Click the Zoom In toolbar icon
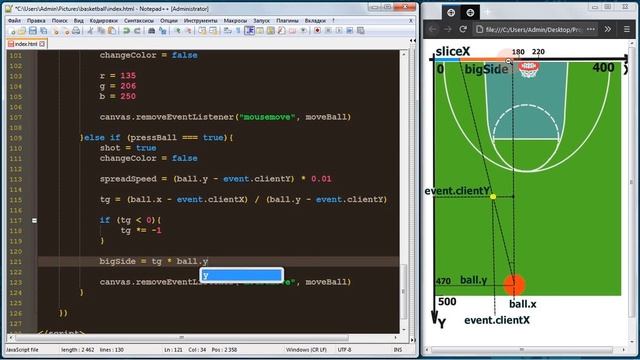The width and height of the screenshot is (640, 360). (x=177, y=31)
